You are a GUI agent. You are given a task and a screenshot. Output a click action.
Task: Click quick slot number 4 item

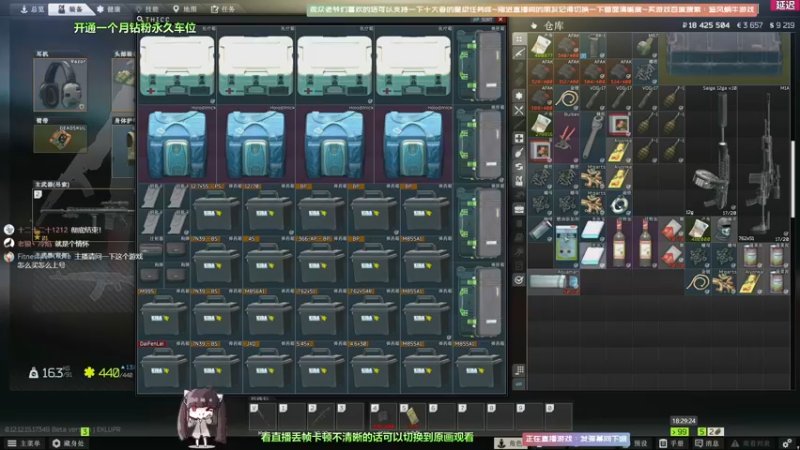coord(383,416)
